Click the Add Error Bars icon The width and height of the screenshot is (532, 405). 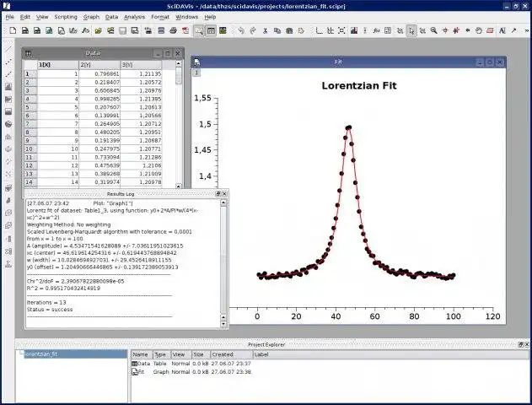(365, 30)
